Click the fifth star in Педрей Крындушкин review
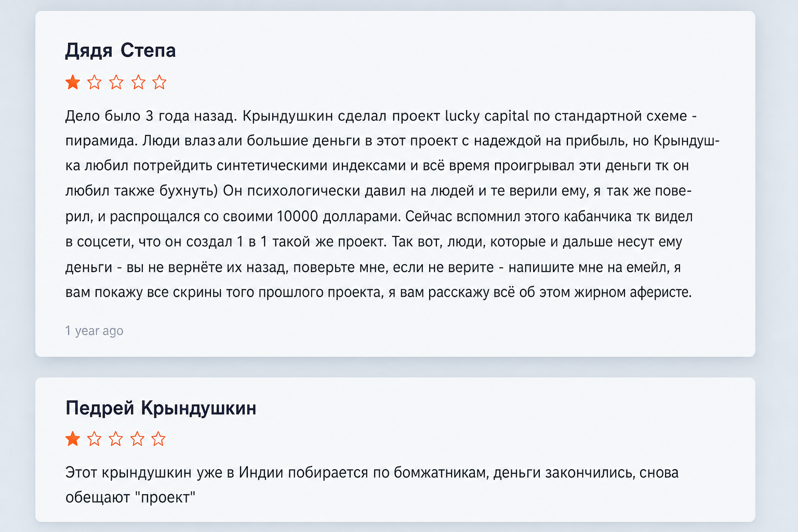This screenshot has height=532, width=798. click(158, 439)
